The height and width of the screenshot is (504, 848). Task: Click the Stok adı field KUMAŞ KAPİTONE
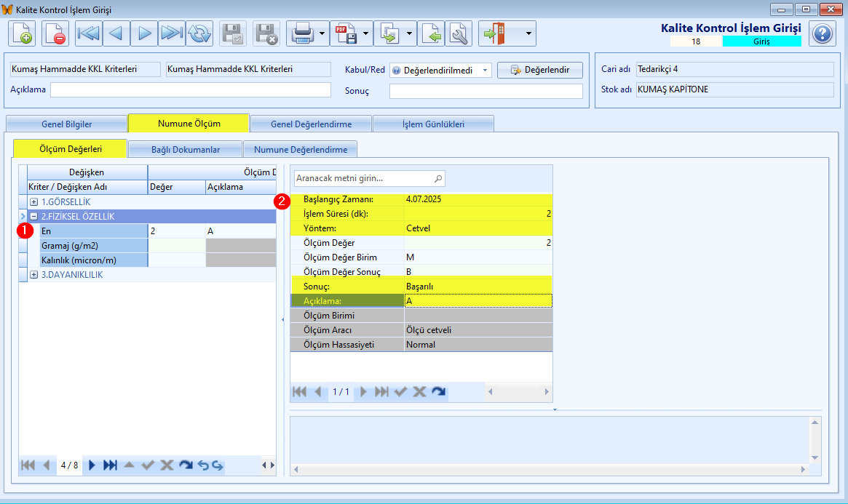pos(734,89)
